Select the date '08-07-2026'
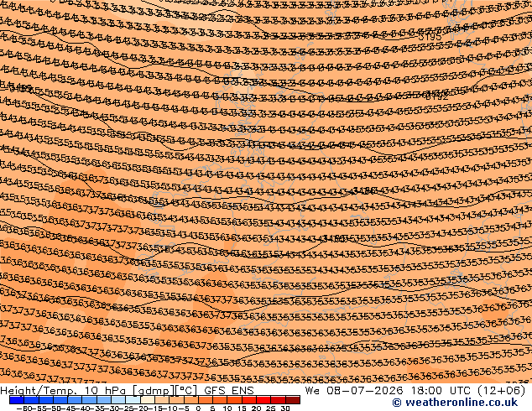The width and height of the screenshot is (532, 411). (365, 391)
